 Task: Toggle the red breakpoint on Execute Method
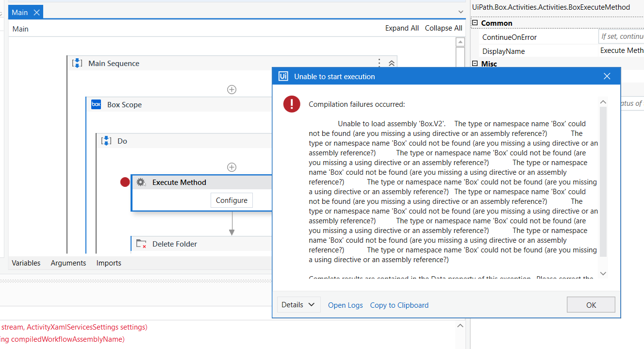click(125, 182)
